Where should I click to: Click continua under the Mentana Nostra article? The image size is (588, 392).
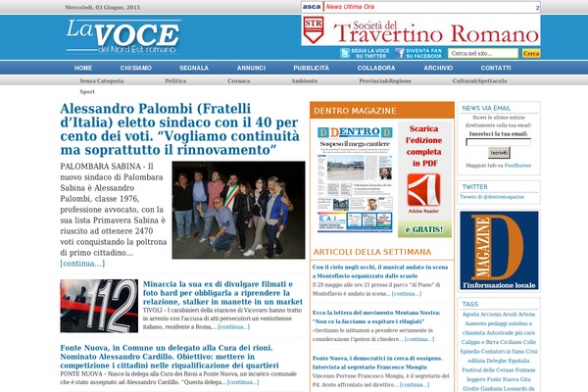point(419,339)
